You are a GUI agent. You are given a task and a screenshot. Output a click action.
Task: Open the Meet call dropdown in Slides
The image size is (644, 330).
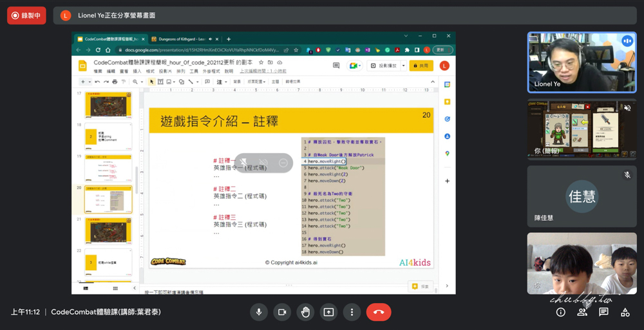(354, 66)
